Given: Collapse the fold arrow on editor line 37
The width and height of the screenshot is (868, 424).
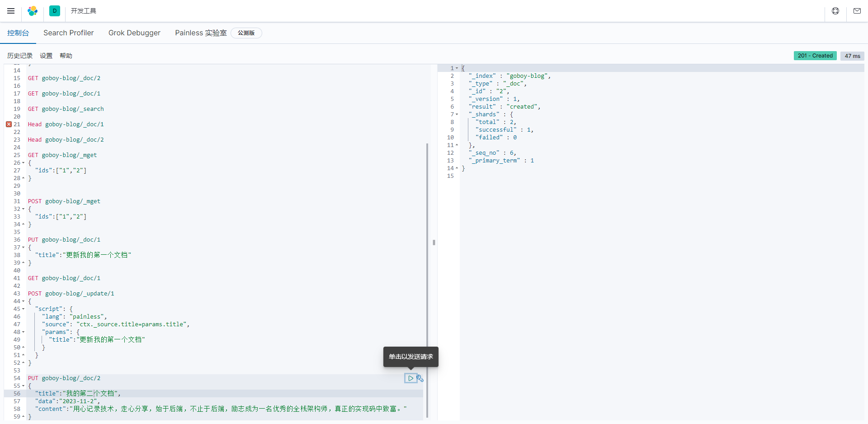Looking at the screenshot, I should (24, 248).
